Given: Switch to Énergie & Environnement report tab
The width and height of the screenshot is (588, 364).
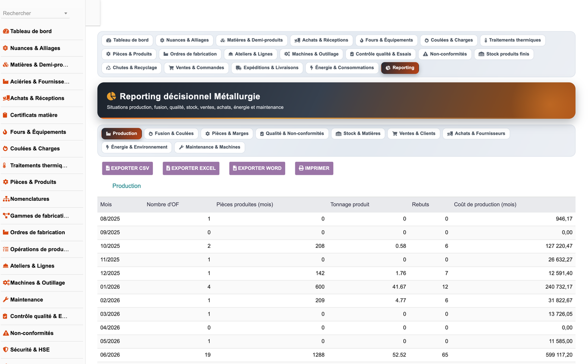Looking at the screenshot, I should 137,147.
